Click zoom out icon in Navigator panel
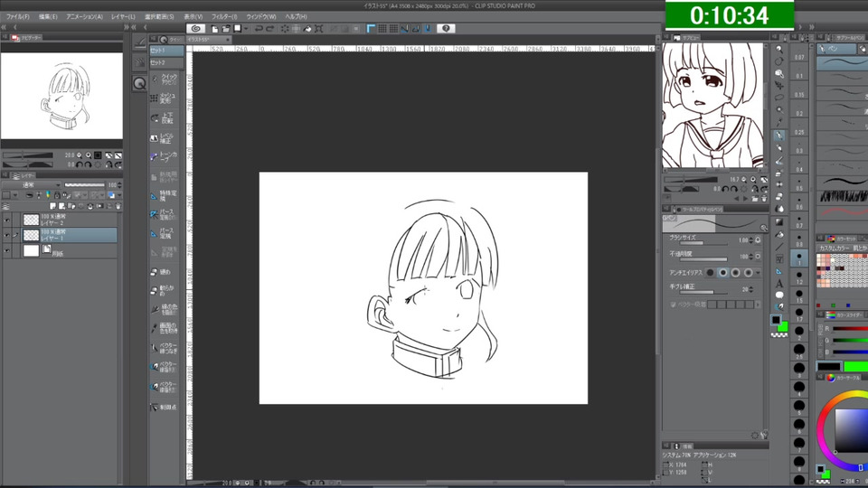 click(80, 155)
